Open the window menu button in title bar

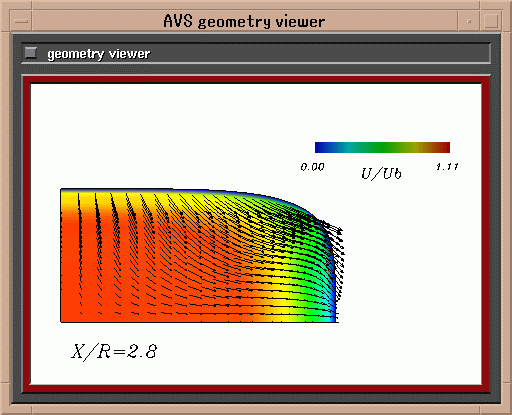coord(22,21)
